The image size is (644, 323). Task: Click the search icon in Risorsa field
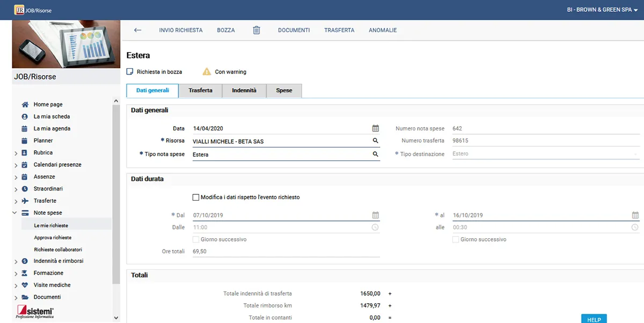click(x=376, y=141)
